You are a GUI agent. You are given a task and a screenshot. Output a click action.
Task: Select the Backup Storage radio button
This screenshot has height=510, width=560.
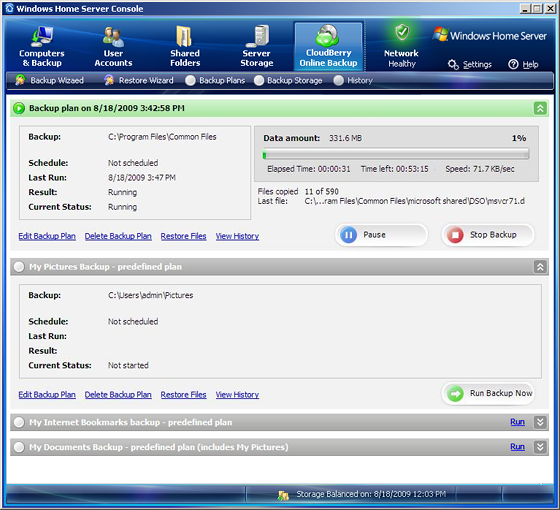pos(259,80)
